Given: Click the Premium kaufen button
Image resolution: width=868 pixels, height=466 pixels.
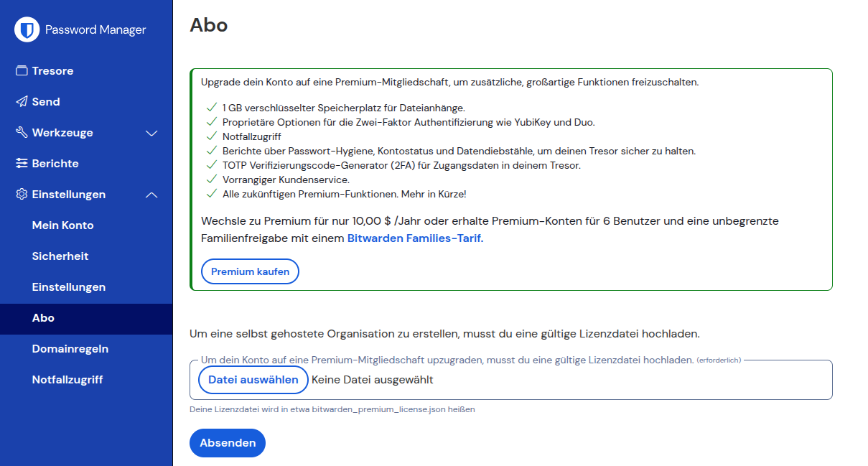Looking at the screenshot, I should [251, 272].
